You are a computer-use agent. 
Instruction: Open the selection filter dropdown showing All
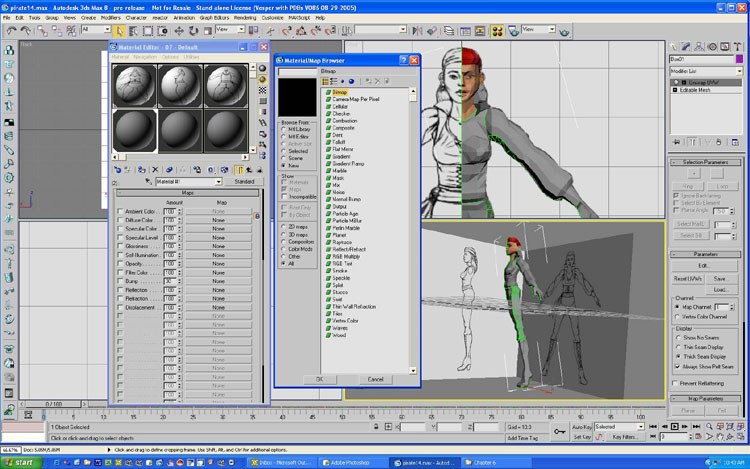[96, 30]
